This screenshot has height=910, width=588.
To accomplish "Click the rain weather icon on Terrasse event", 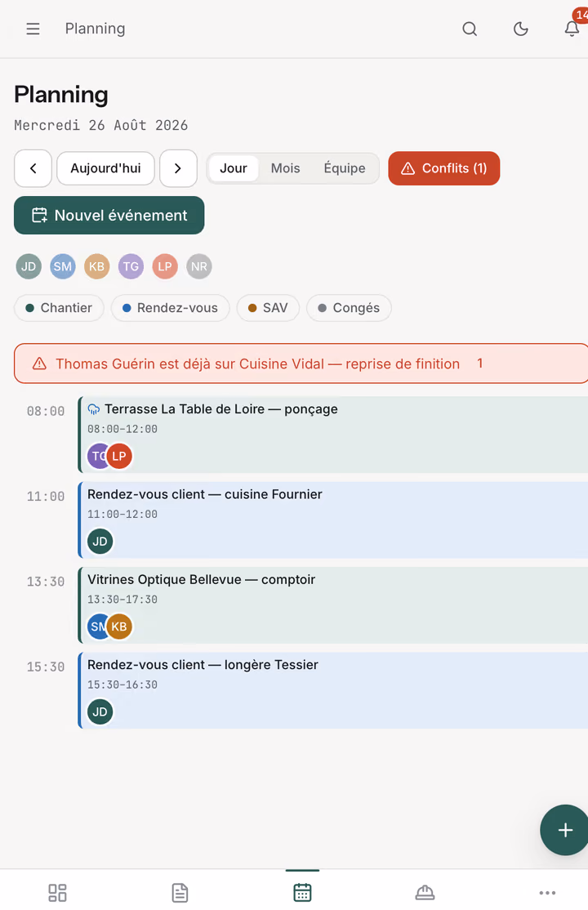I will click(93, 409).
